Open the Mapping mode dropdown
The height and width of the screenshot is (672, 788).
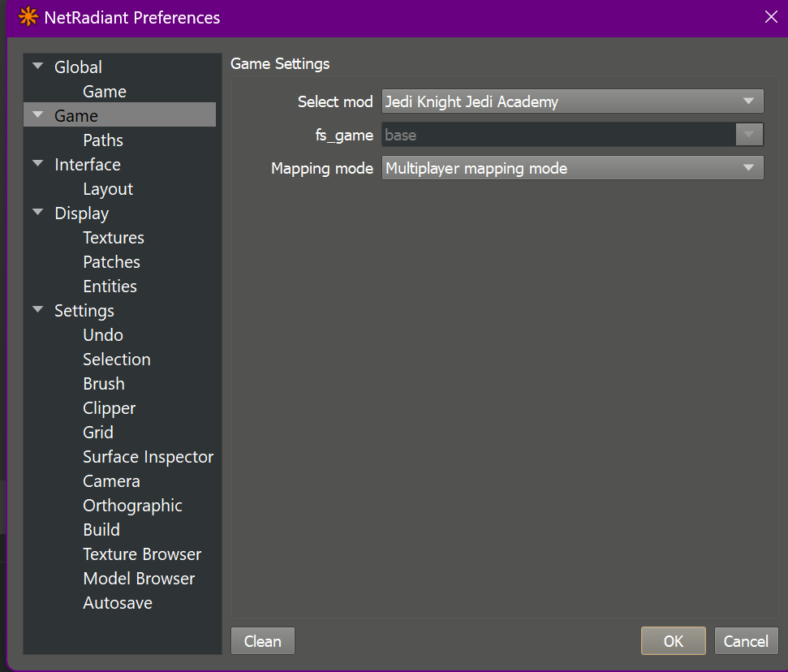tap(572, 169)
